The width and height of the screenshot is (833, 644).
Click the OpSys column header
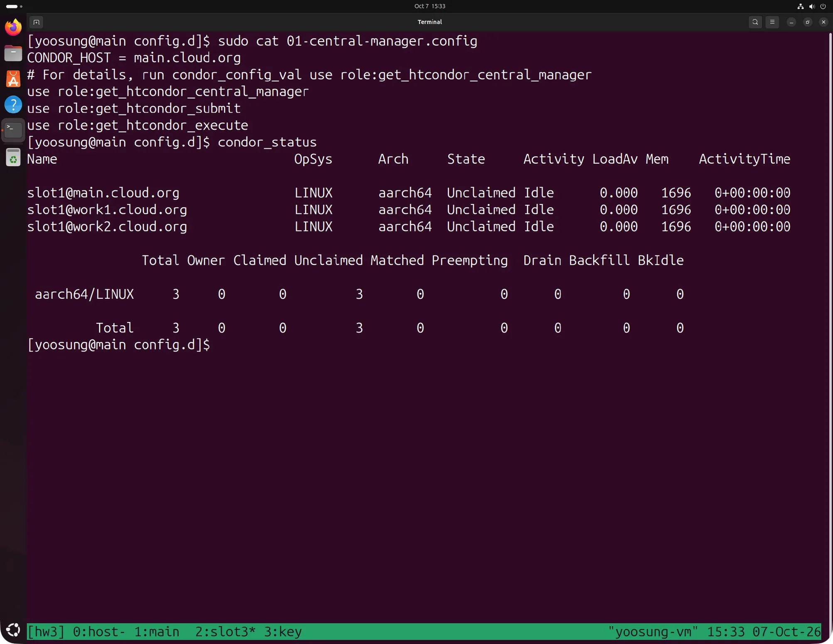click(x=313, y=159)
